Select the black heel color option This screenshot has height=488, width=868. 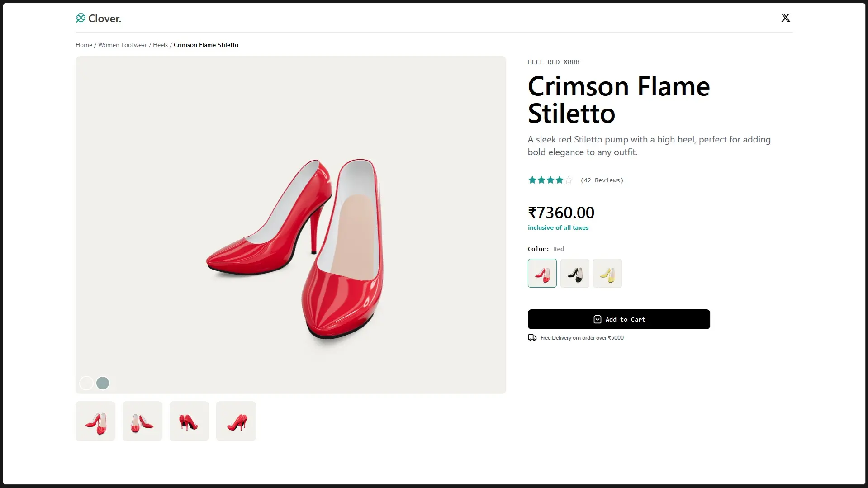(575, 273)
